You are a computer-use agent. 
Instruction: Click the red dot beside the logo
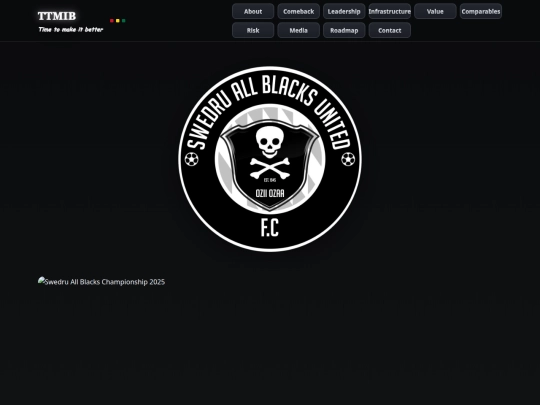pyautogui.click(x=112, y=21)
